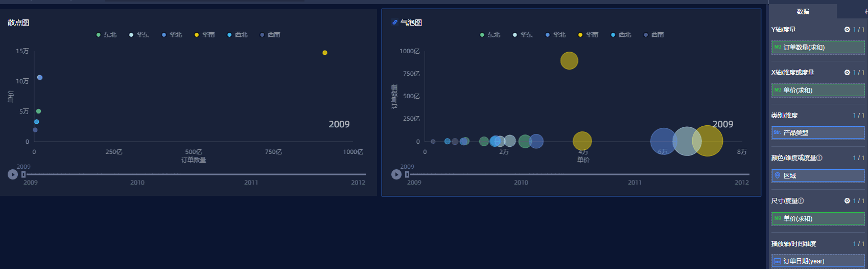Play the bubble chart timeline animation
The height and width of the screenshot is (269, 868).
click(x=396, y=174)
